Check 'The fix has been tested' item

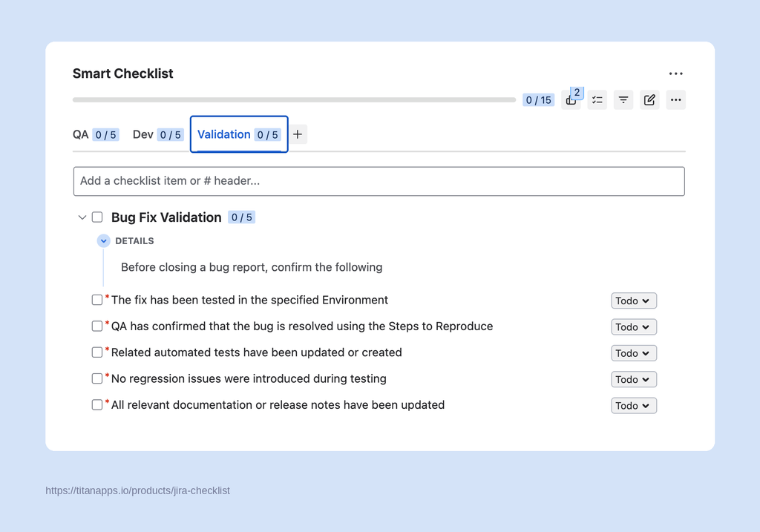[x=97, y=300]
